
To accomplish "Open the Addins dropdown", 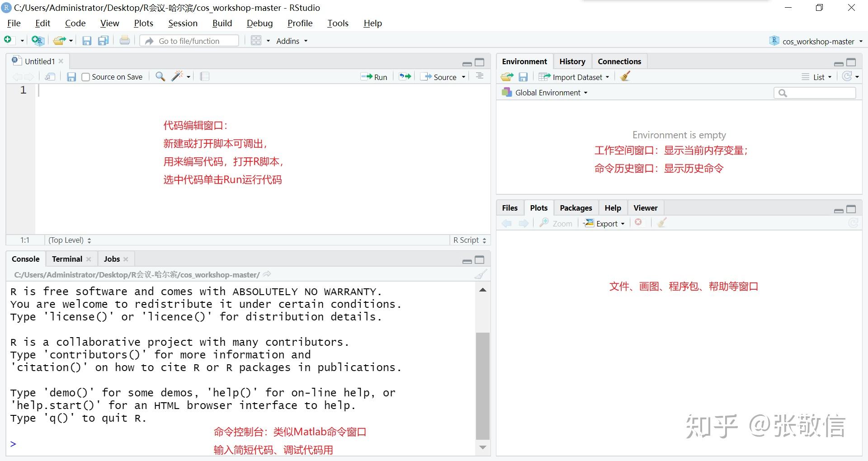I will [x=291, y=41].
